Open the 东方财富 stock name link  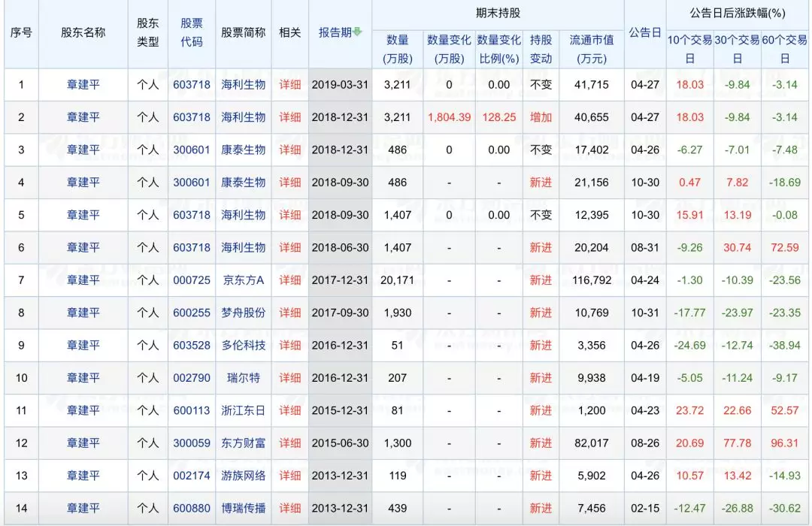point(243,443)
